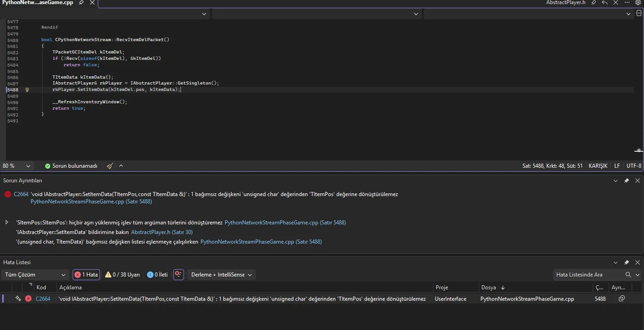Expand the 'SItemPos::SItemPos' detail row
The width and height of the screenshot is (644, 330).
(x=7, y=223)
